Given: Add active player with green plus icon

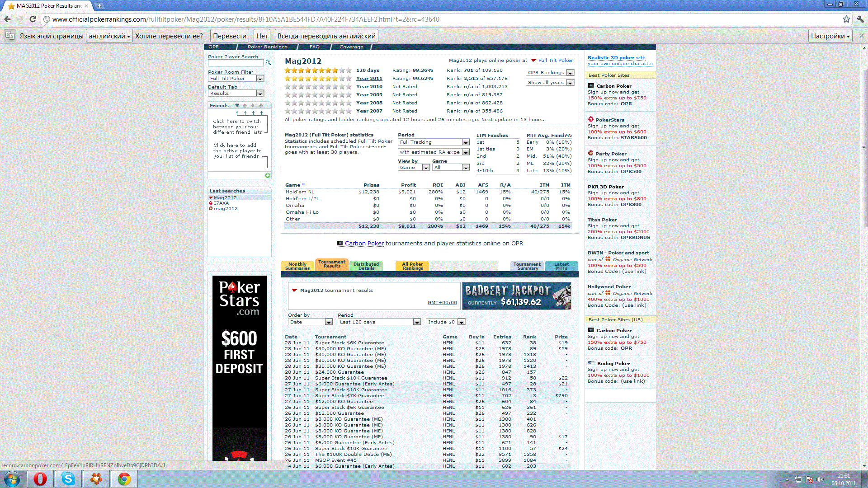Looking at the screenshot, I should click(x=268, y=175).
